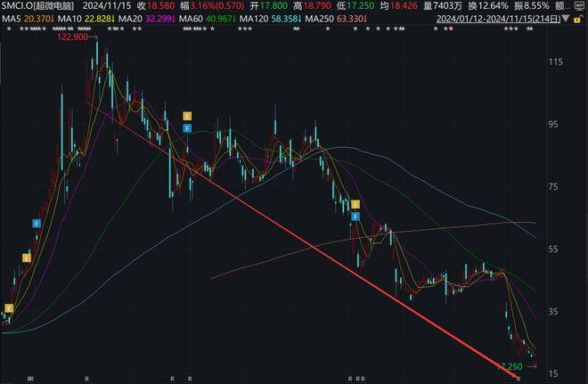Click the 122.900 high price label
Screen dimensions: 588x384
72,37
